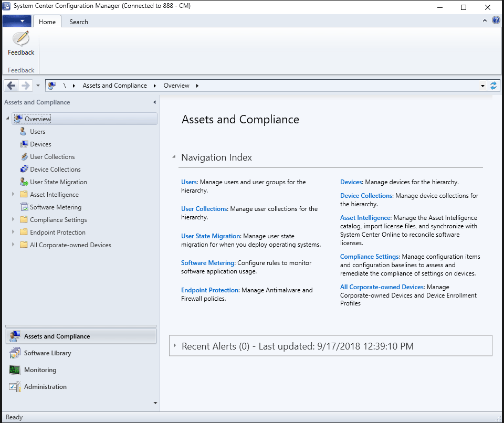Click the Software Metering icon in tree
Image resolution: width=504 pixels, height=423 pixels.
point(24,207)
